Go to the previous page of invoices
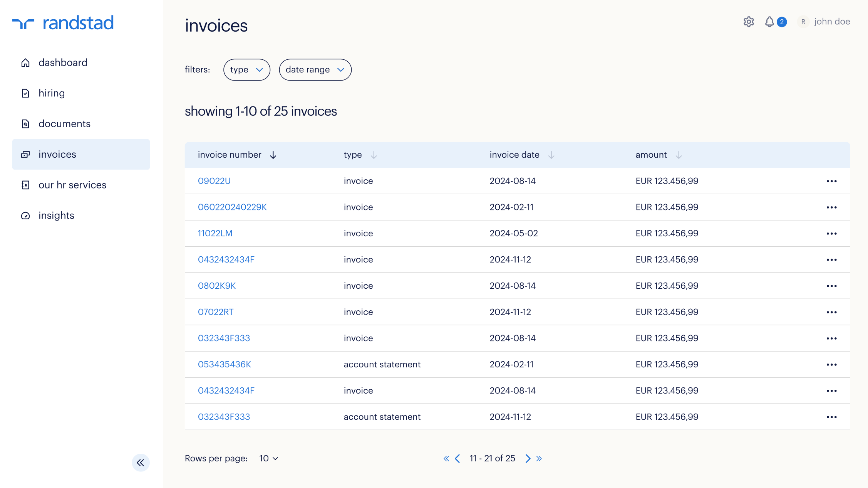This screenshot has width=868, height=488. click(x=457, y=458)
